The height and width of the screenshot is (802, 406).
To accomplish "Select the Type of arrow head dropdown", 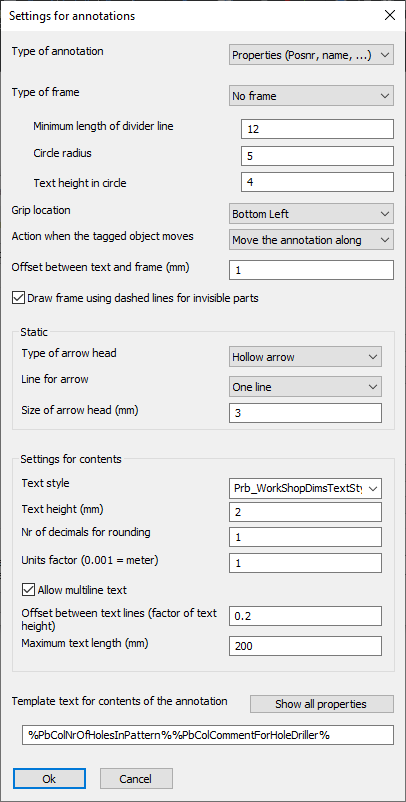I will [305, 357].
